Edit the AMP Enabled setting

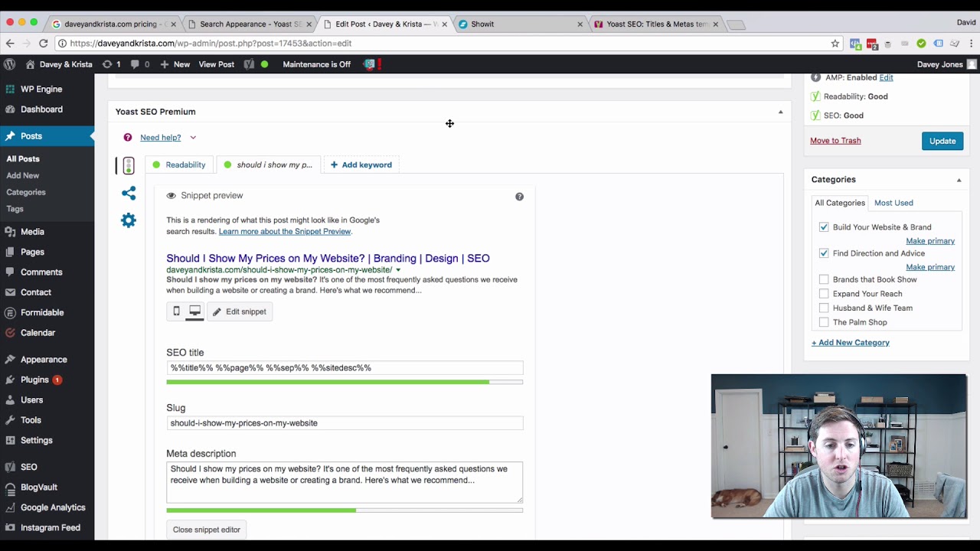click(x=886, y=77)
